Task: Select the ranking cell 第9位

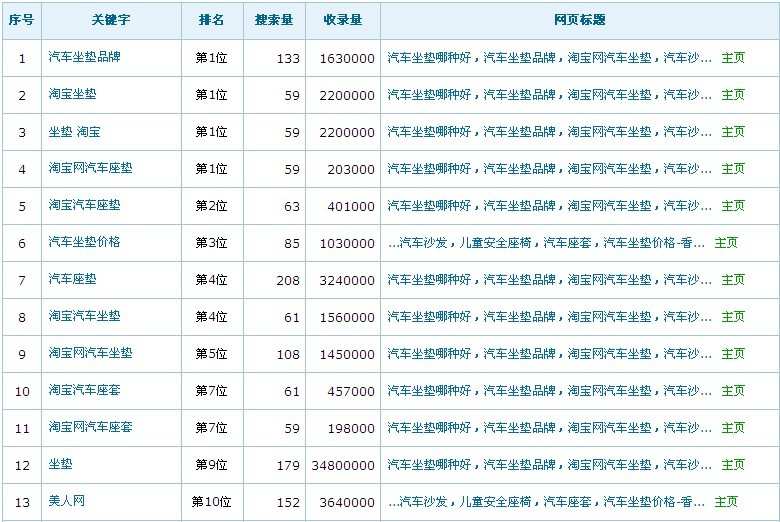Action: click(x=211, y=465)
